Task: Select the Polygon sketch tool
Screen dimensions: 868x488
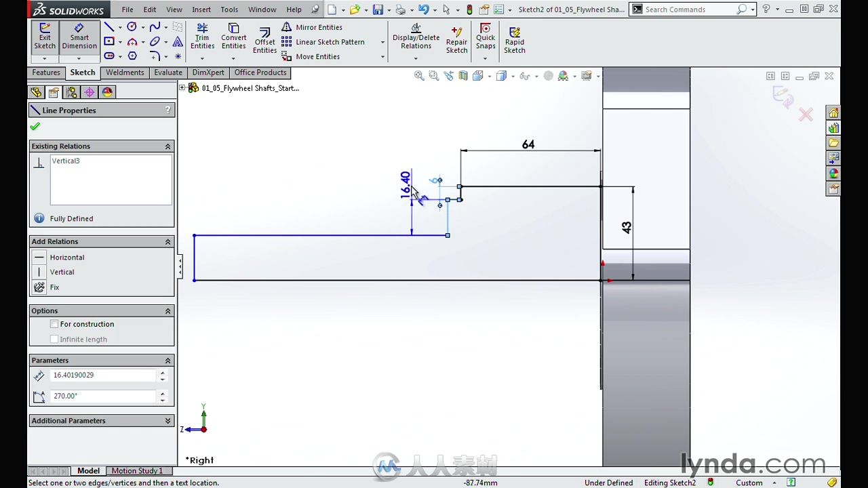Action: (132, 56)
